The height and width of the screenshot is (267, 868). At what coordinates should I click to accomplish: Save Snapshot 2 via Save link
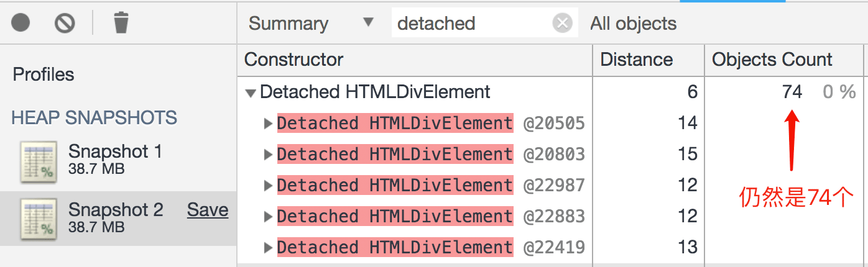coord(208,210)
